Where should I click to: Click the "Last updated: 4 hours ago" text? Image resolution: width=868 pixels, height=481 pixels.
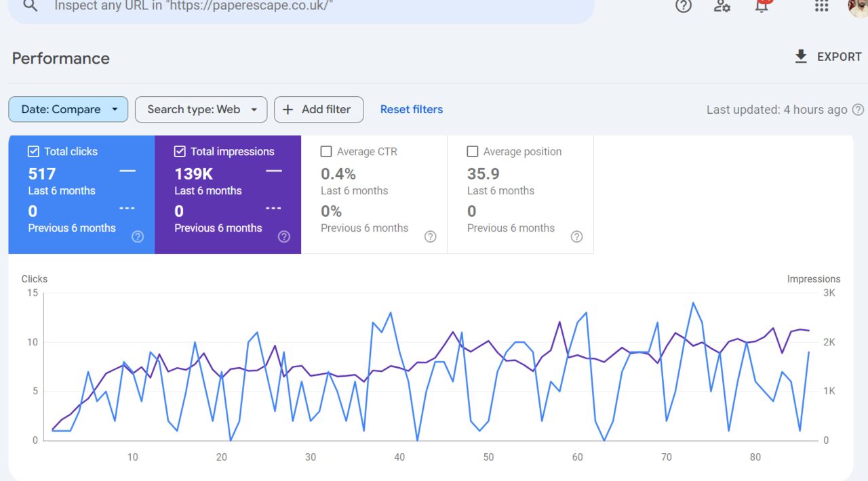click(777, 110)
